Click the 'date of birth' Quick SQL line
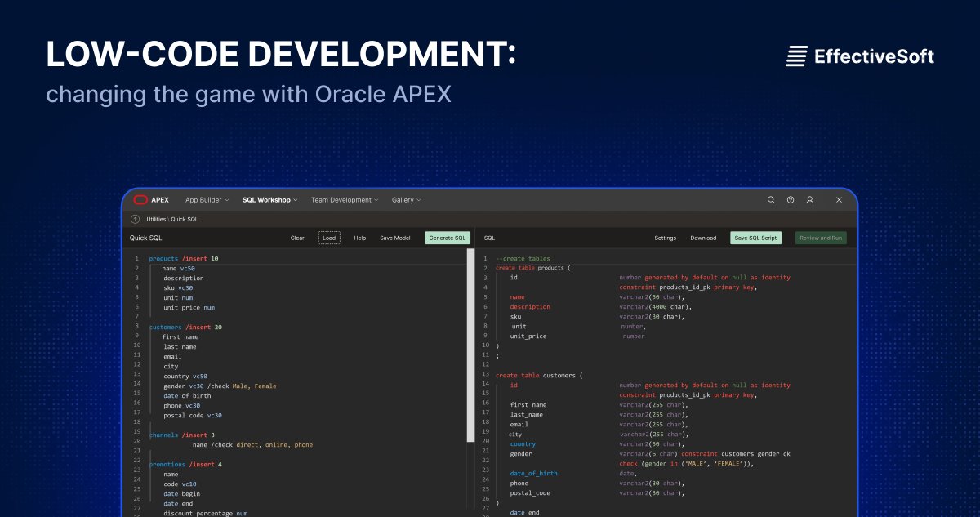980x517 pixels. point(187,395)
